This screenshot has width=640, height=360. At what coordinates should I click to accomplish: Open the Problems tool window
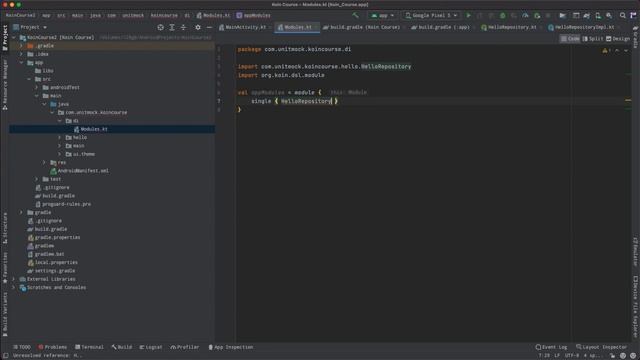53,347
